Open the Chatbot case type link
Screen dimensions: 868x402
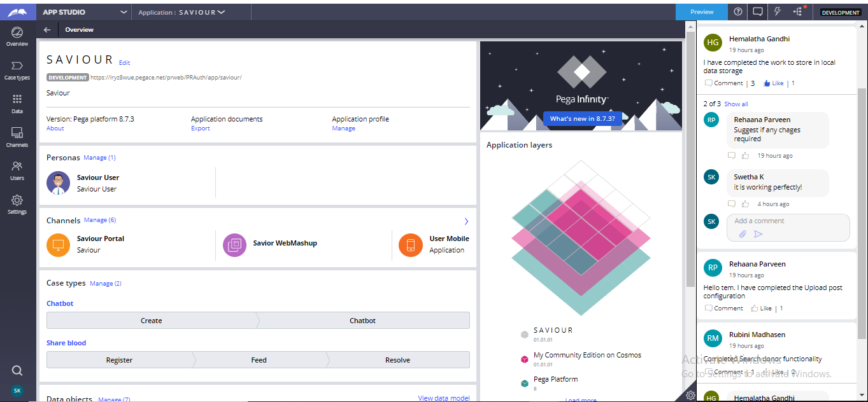coord(60,303)
